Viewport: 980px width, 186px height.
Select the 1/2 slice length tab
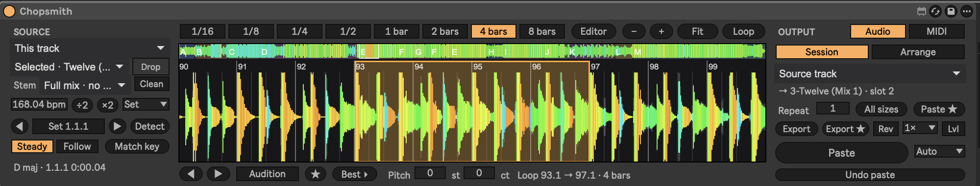coord(348,31)
